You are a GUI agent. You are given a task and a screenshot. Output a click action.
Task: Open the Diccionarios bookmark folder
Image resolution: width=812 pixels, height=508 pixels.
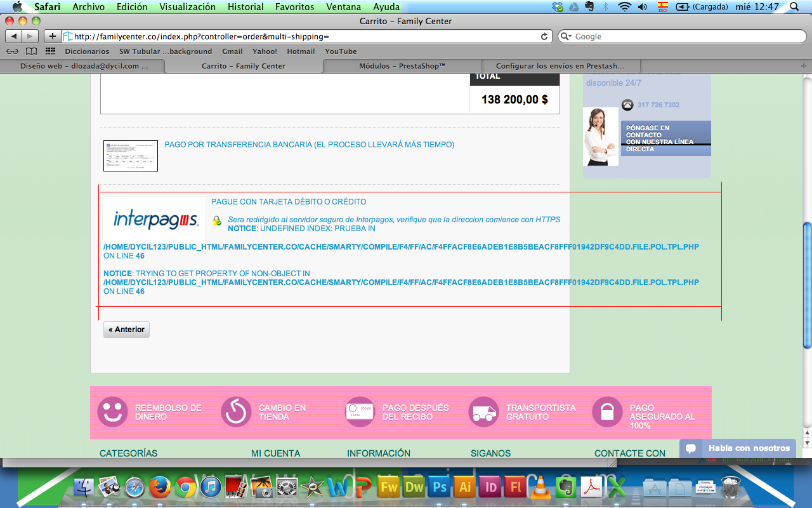[x=87, y=51]
